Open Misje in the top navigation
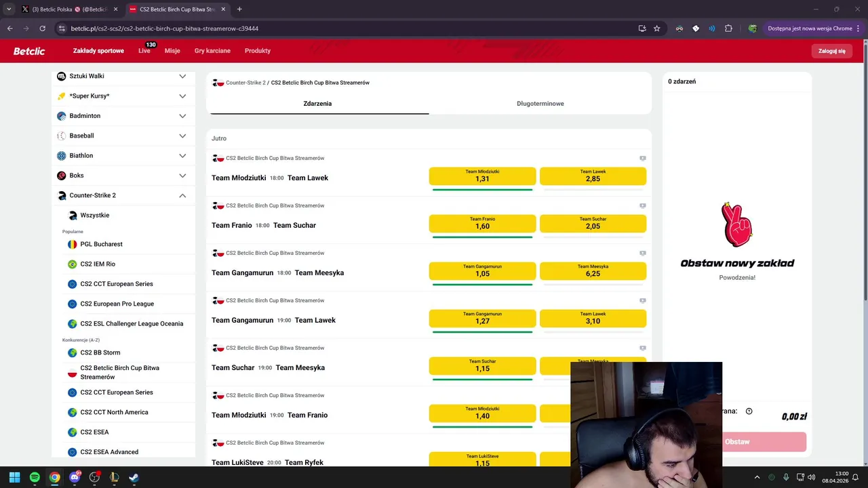The image size is (868, 488). pos(172,51)
